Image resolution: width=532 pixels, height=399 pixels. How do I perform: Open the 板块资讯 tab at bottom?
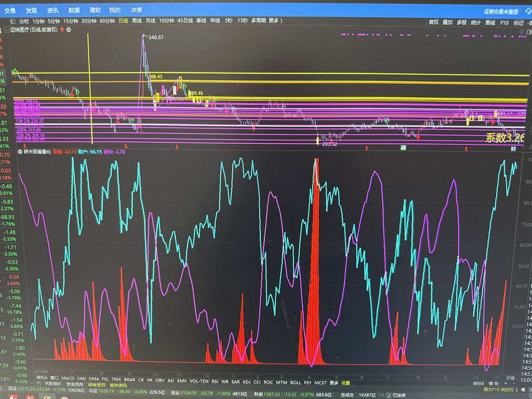pos(118,385)
